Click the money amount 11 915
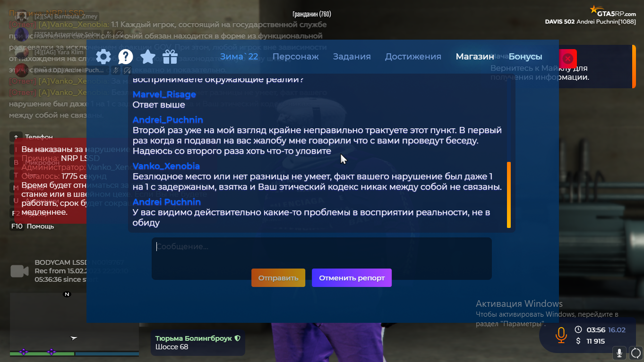Image resolution: width=644 pixels, height=362 pixels. pos(596,341)
